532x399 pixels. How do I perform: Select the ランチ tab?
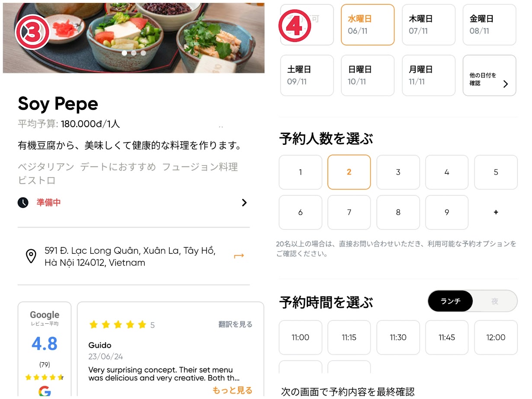[x=450, y=301]
